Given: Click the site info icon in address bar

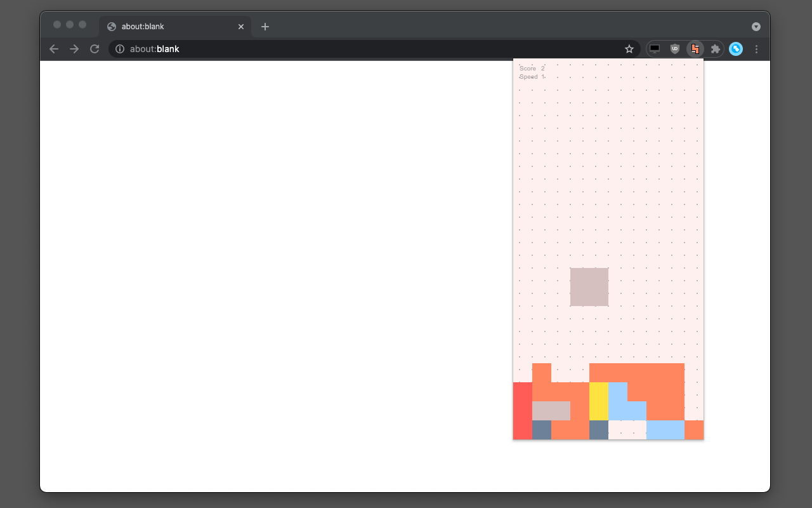Looking at the screenshot, I should 120,49.
